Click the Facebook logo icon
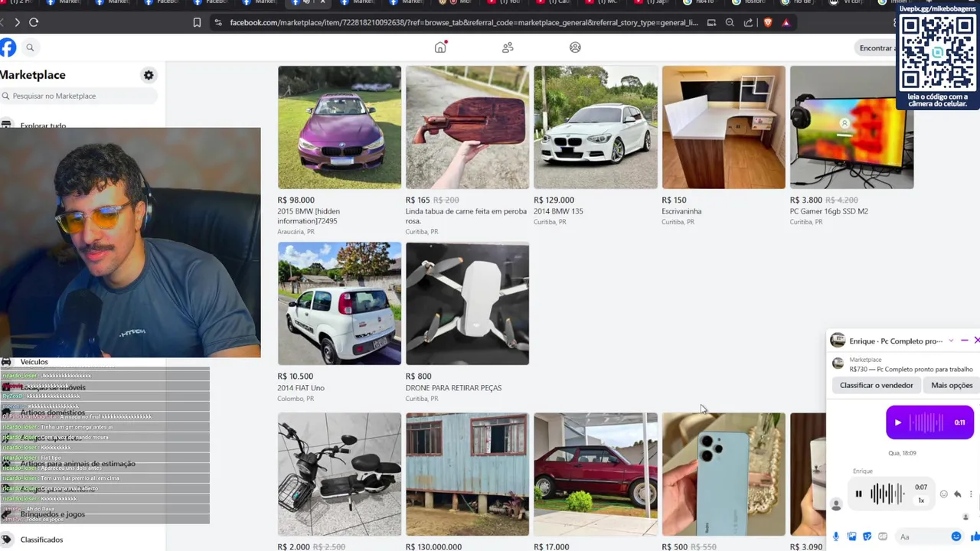This screenshot has height=551, width=980. click(7, 47)
